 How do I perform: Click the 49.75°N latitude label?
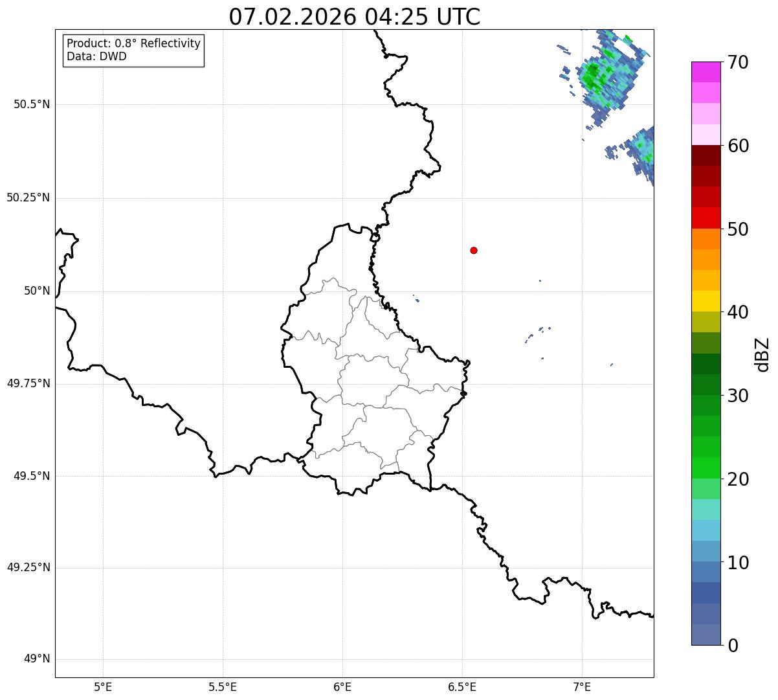[28, 383]
